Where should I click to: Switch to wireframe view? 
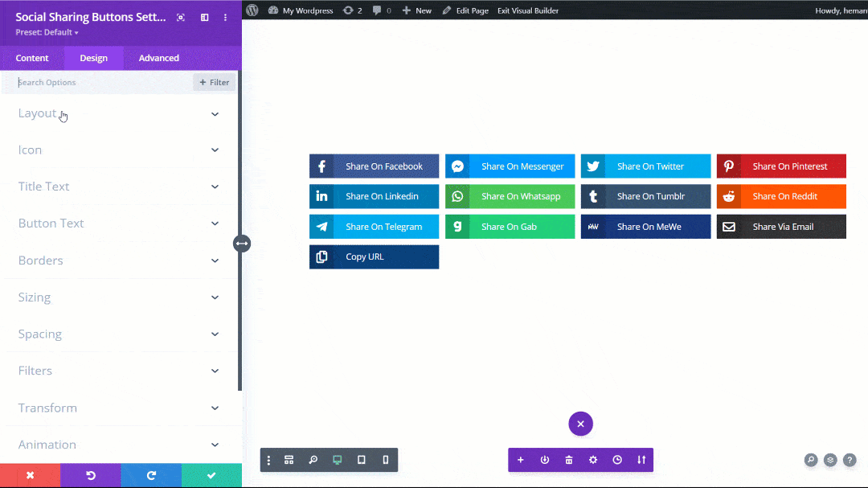[289, 460]
